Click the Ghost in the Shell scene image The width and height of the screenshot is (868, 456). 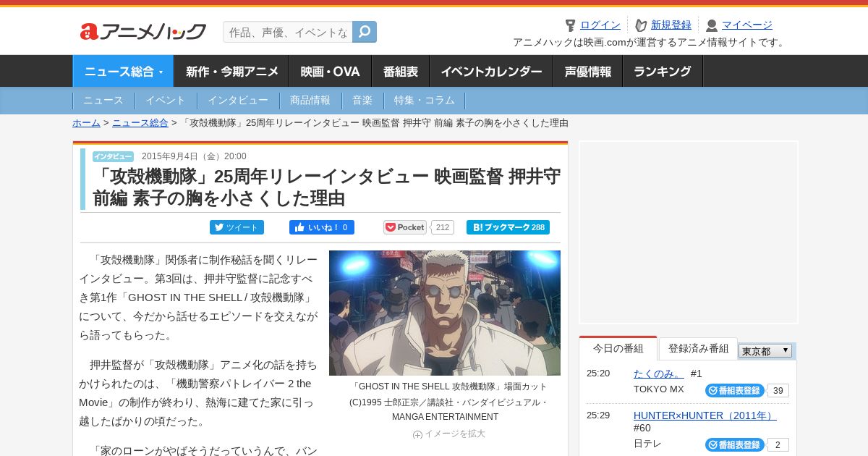coord(445,313)
